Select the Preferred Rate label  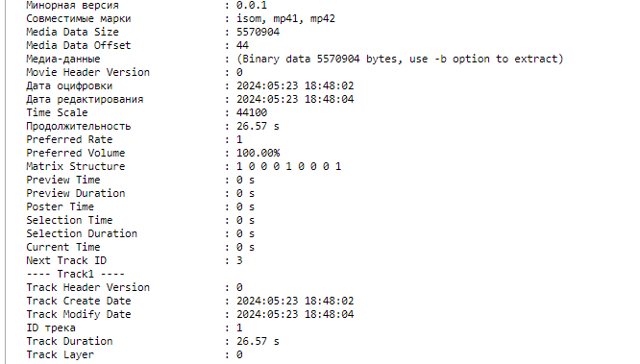(x=69, y=139)
